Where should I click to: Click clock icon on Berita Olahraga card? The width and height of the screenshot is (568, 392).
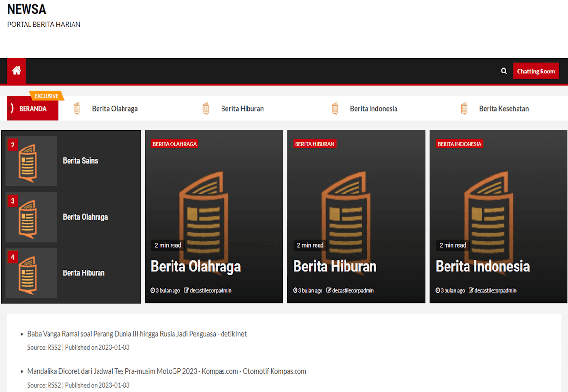[x=153, y=290]
